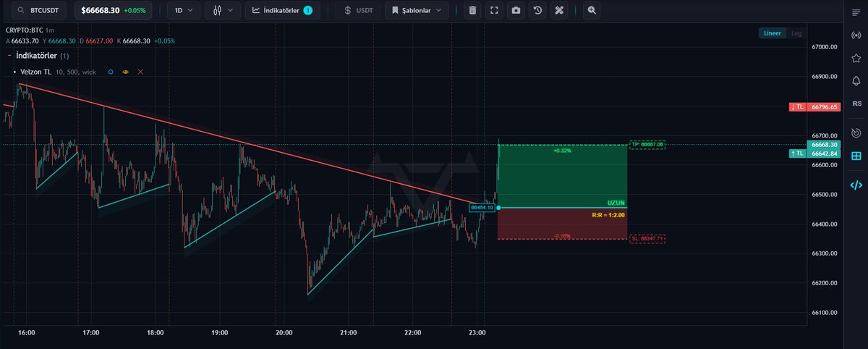The image size is (868, 349).
Task: Switch price scale to Lineer
Action: click(771, 33)
